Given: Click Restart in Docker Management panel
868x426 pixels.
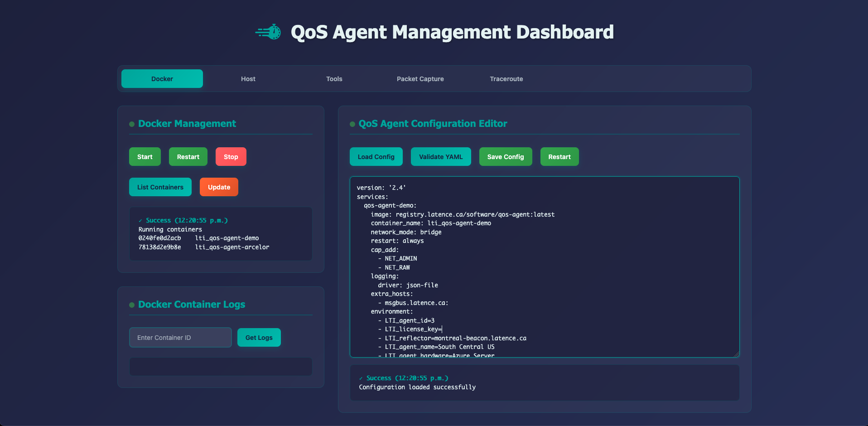Looking at the screenshot, I should (x=188, y=157).
